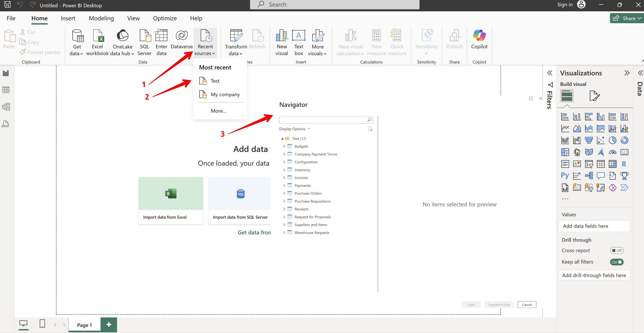Select Test from Most recent sources
644x333 pixels.
click(x=220, y=81)
